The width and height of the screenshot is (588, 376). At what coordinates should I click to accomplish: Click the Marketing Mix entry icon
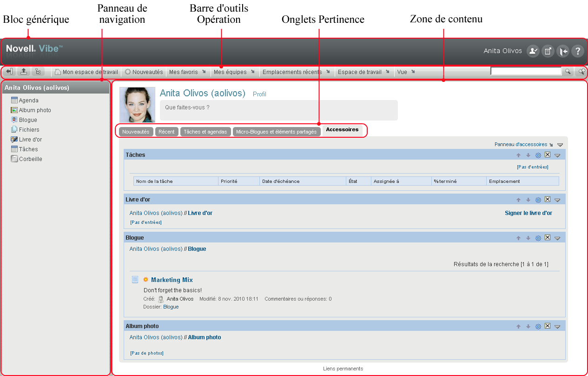point(135,280)
